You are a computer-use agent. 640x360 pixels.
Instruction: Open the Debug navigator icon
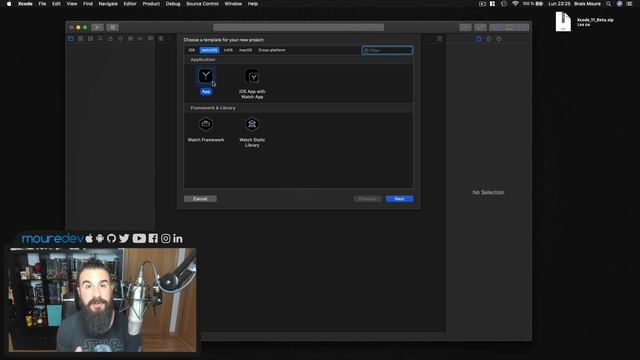[130, 39]
